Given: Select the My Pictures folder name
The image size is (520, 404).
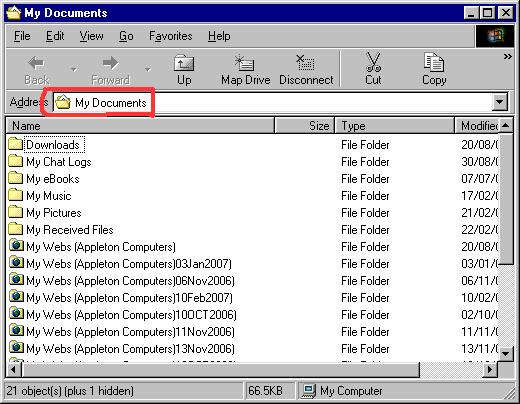Looking at the screenshot, I should (x=54, y=213).
